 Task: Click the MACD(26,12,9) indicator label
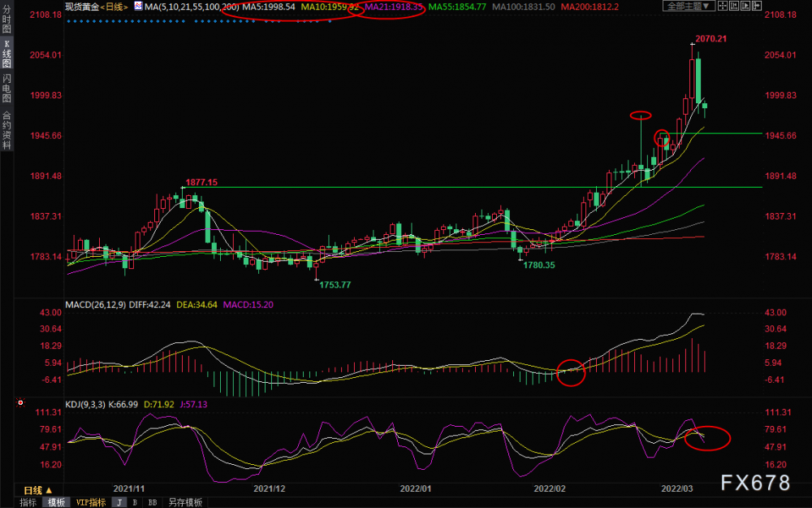pyautogui.click(x=96, y=306)
